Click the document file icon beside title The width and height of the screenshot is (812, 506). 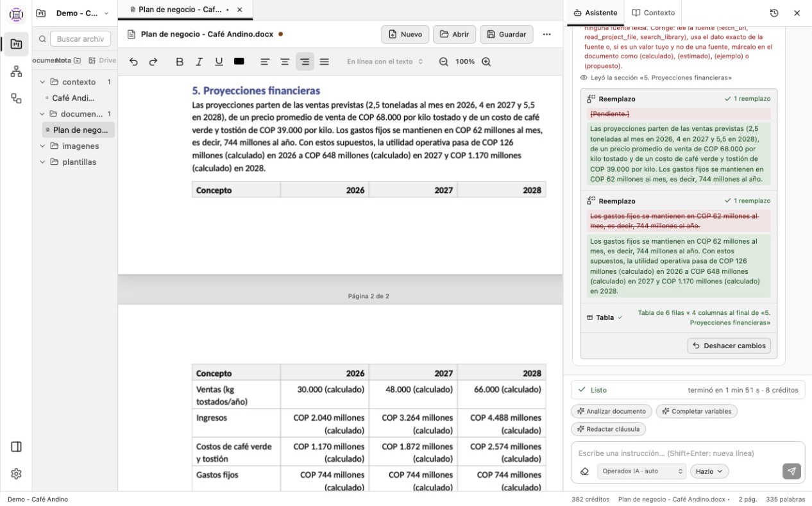click(x=131, y=34)
